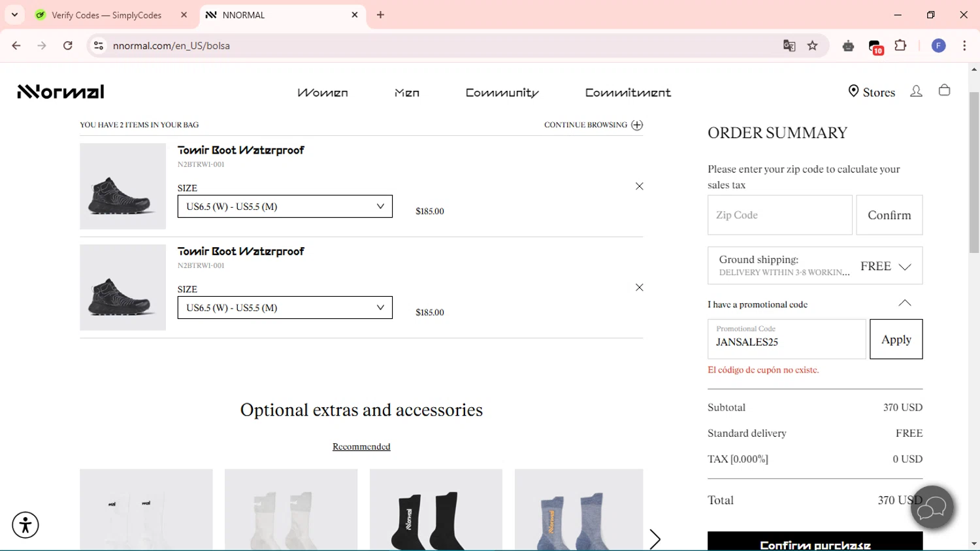Open the Community menu
This screenshot has width=980, height=551.
(502, 93)
